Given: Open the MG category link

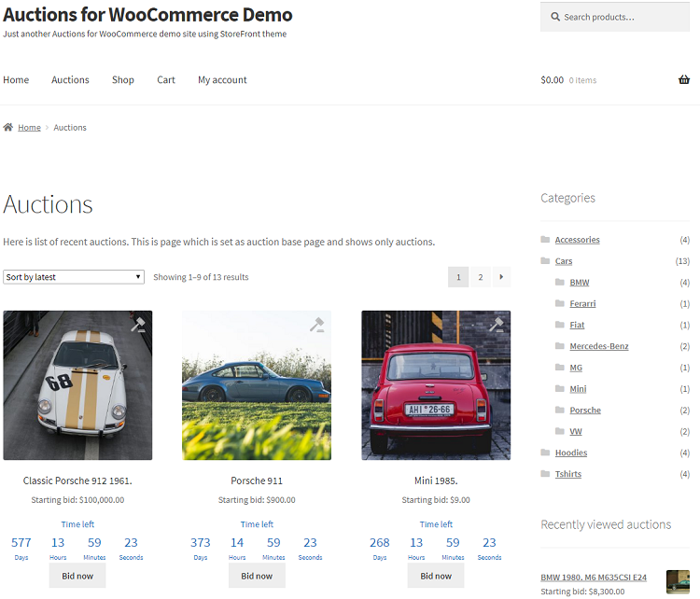Looking at the screenshot, I should [576, 368].
